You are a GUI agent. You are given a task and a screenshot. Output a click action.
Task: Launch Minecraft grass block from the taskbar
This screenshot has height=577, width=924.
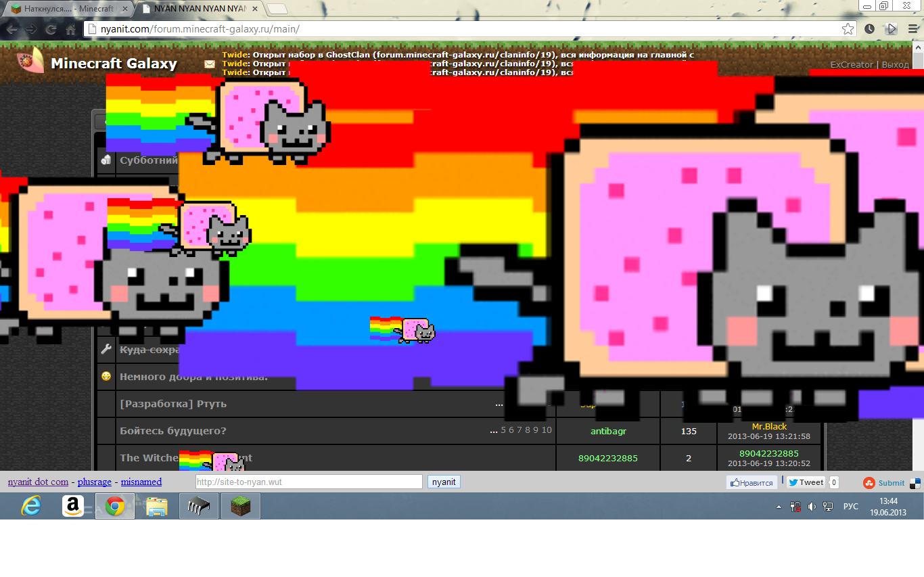point(241,506)
